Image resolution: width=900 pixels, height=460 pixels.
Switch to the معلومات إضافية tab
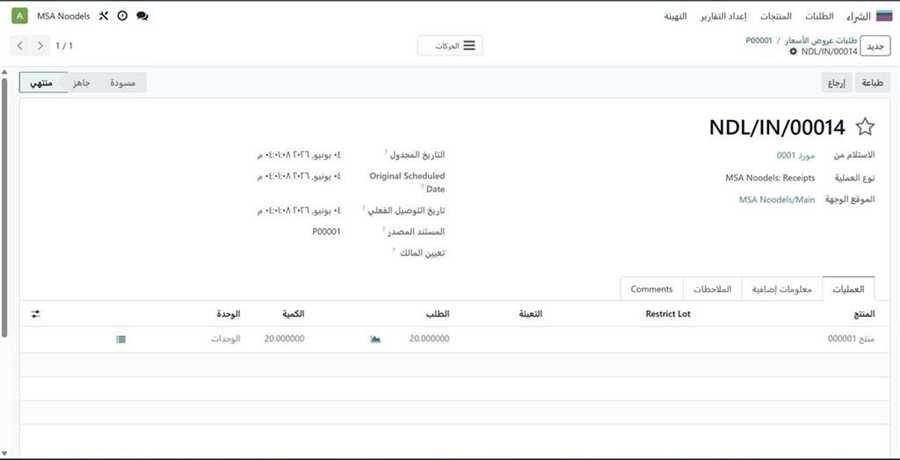coord(782,289)
